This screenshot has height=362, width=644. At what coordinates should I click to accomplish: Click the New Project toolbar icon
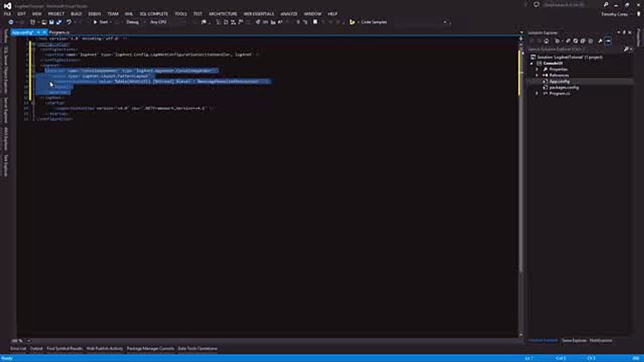[x=32, y=22]
